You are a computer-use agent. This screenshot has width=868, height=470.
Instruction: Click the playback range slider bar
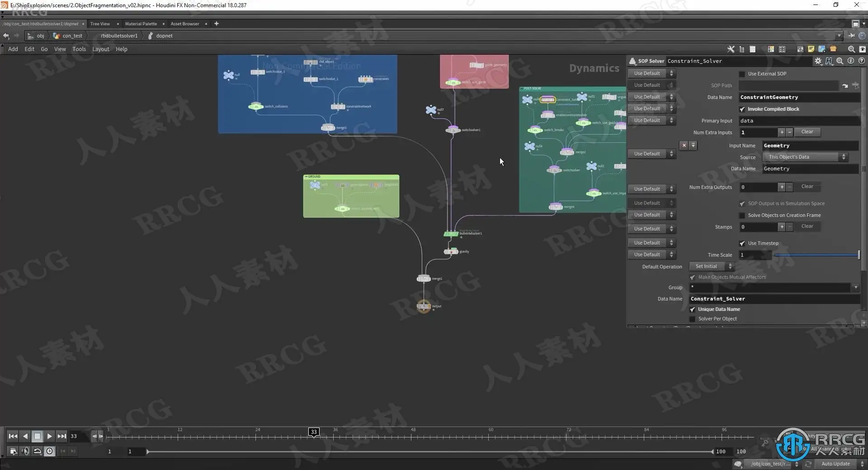(430, 451)
